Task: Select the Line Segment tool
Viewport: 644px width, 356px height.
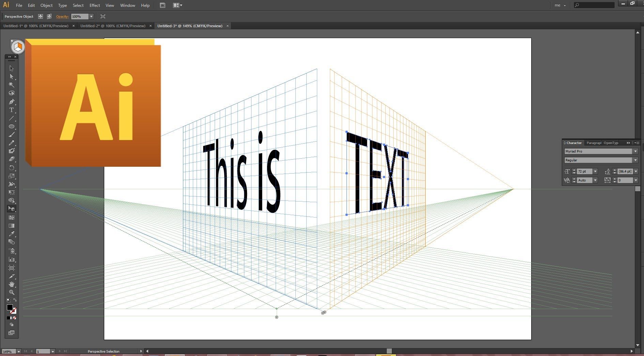Action: [12, 118]
